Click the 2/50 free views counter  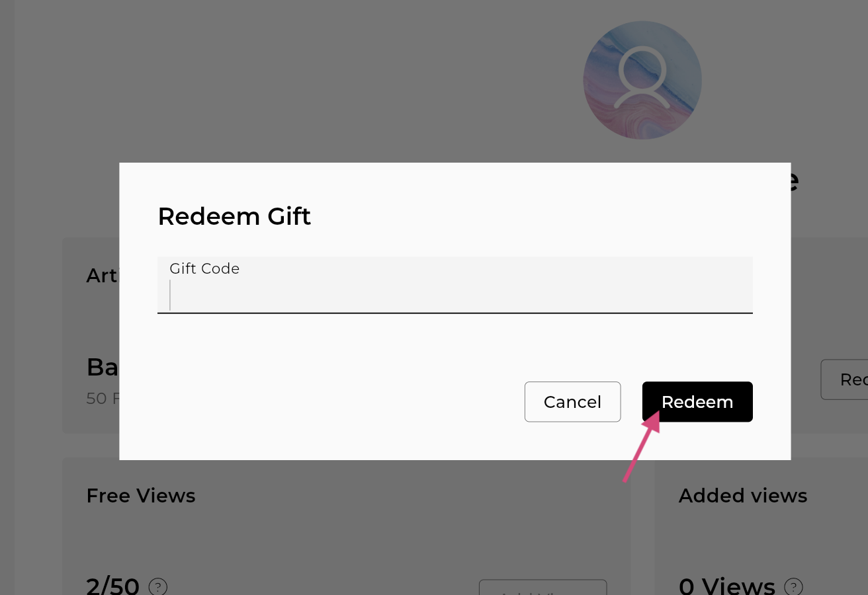pyautogui.click(x=112, y=586)
